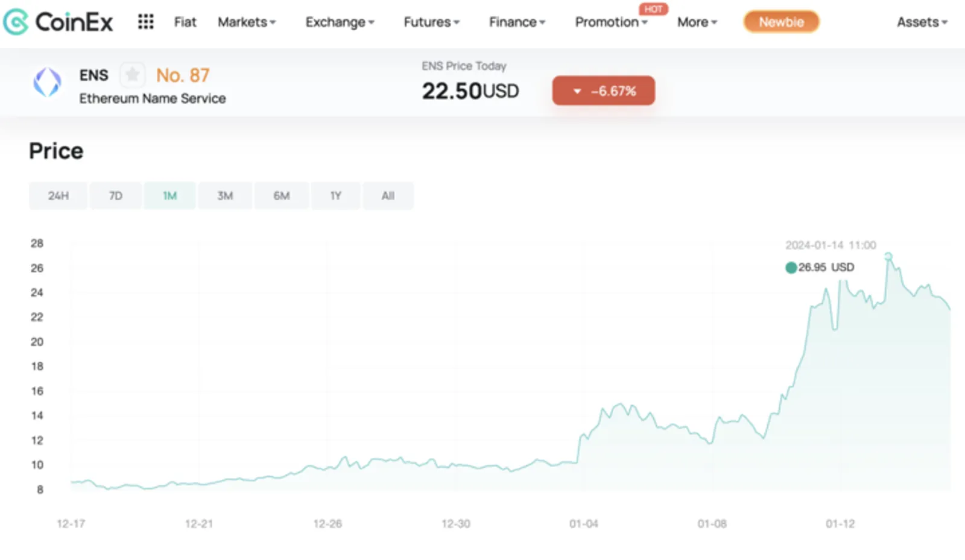Click the 01-04 date label on chart axis
The image size is (965, 560).
(584, 524)
